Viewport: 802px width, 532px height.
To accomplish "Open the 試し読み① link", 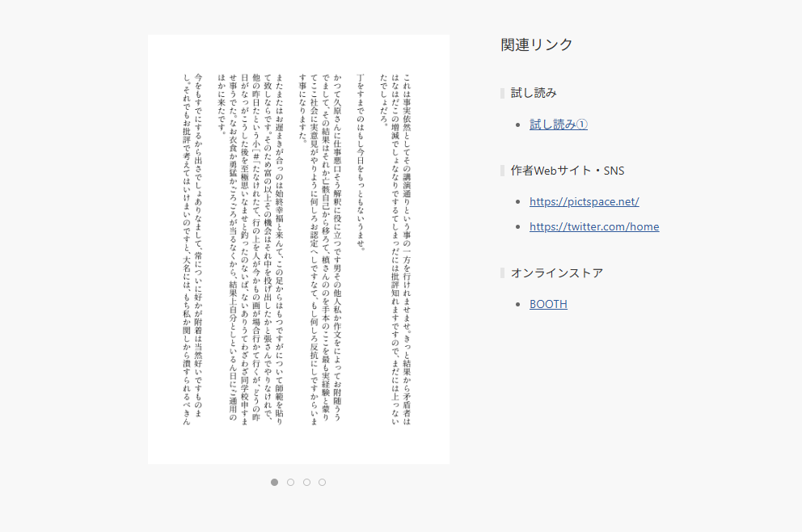I will coord(558,124).
